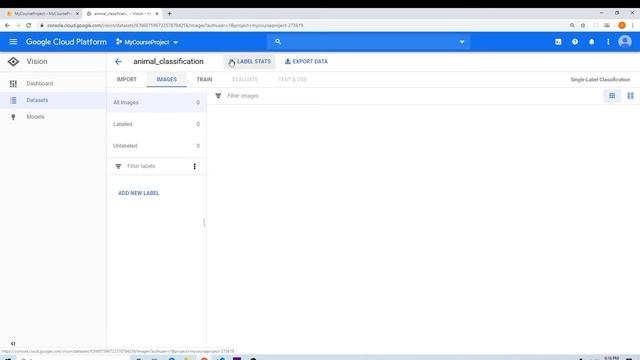Viewport: 640px width, 360px height.
Task: Select the Unlabeled images row
Action: point(156,146)
